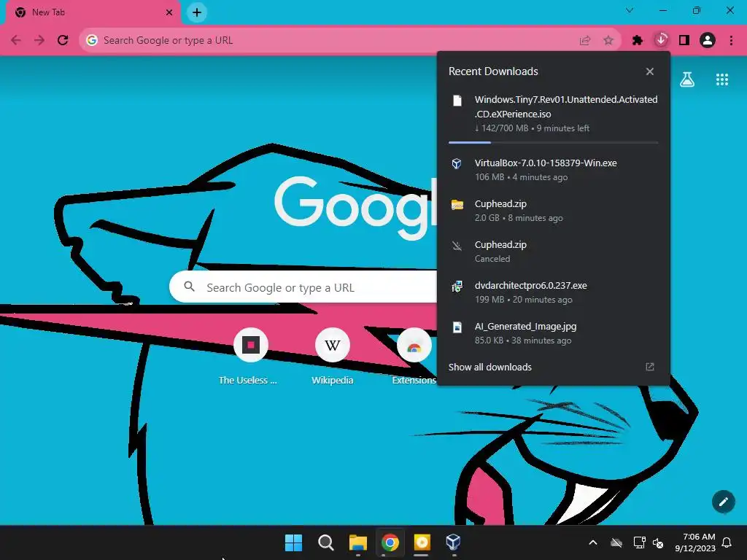
Task: Close the Recent Downloads panel
Action: point(650,71)
